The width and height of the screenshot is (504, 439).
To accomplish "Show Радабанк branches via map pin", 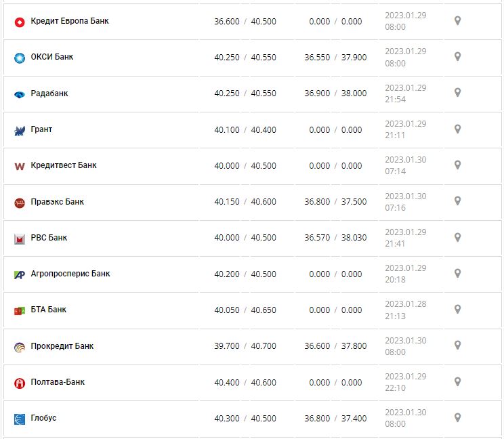I will tap(457, 93).
